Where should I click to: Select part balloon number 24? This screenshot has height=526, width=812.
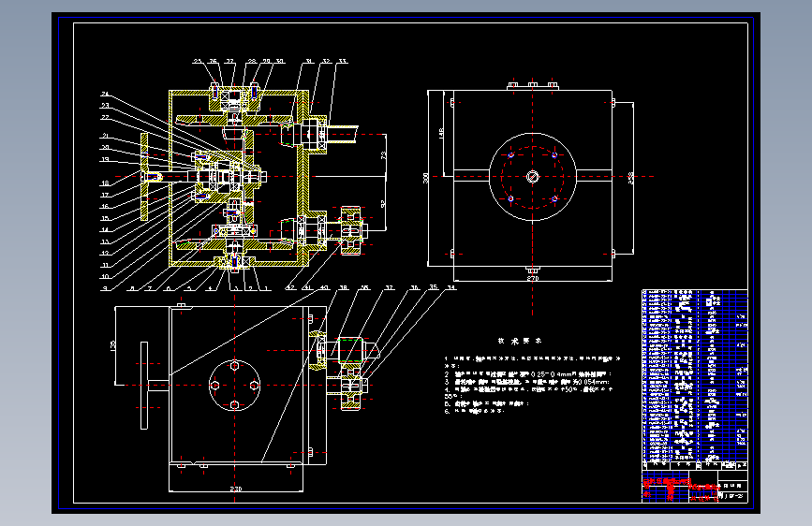pos(105,94)
